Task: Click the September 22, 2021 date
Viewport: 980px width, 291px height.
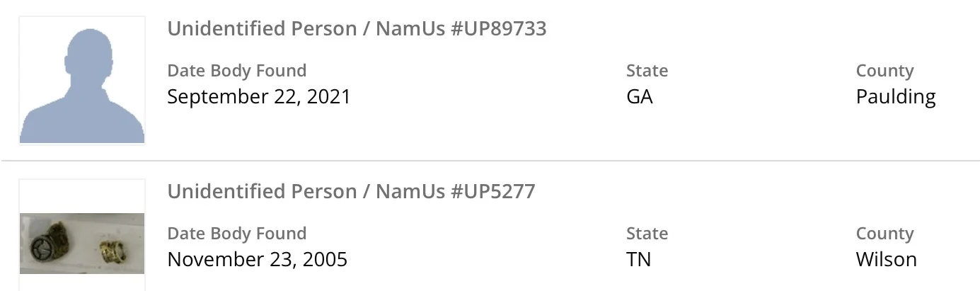Action: [259, 96]
